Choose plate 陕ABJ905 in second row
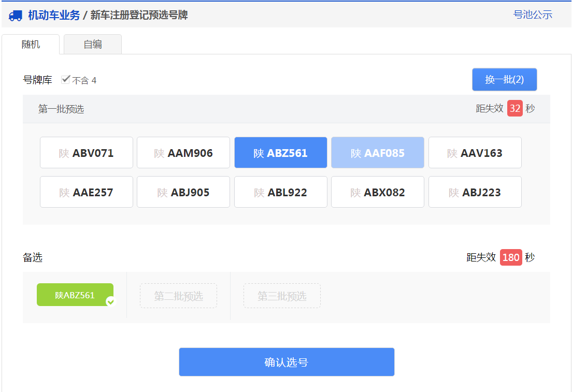 pos(183,192)
